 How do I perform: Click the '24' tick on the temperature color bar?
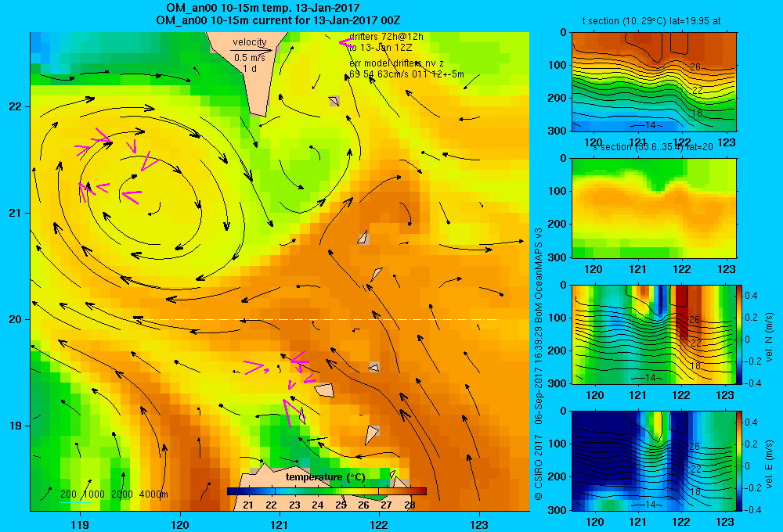coord(318,505)
